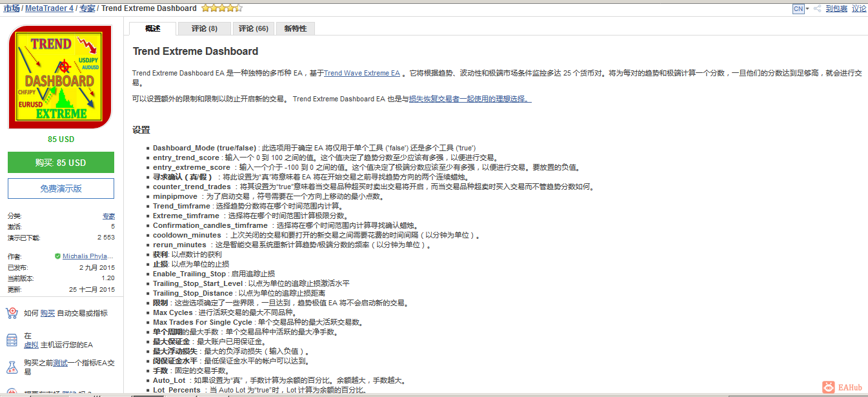The image size is (868, 397).
Task: Click the Max Trades For Single Cycle line
Action: click(258, 323)
